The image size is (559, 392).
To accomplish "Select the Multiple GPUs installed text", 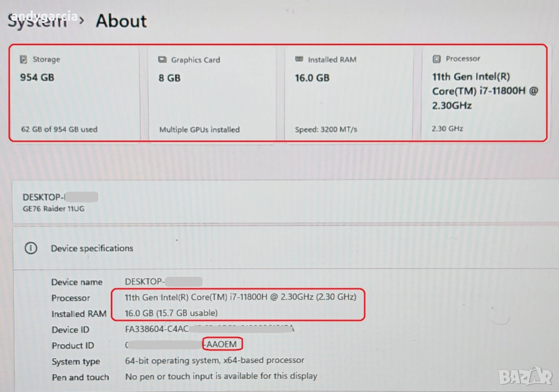I will [199, 130].
